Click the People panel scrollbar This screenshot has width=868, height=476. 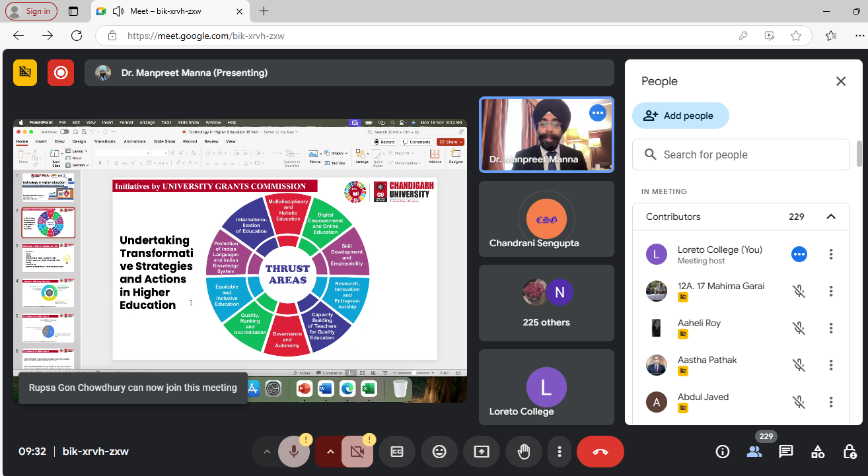pyautogui.click(x=859, y=154)
